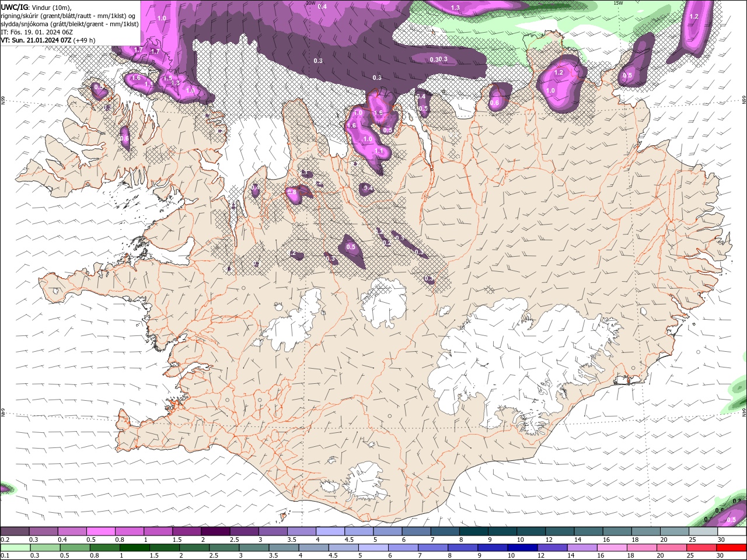The image size is (747, 560).
Task: Click the darkest plum swatch between 0.2 and 0.3 in the top legend row
Action: (15, 531)
